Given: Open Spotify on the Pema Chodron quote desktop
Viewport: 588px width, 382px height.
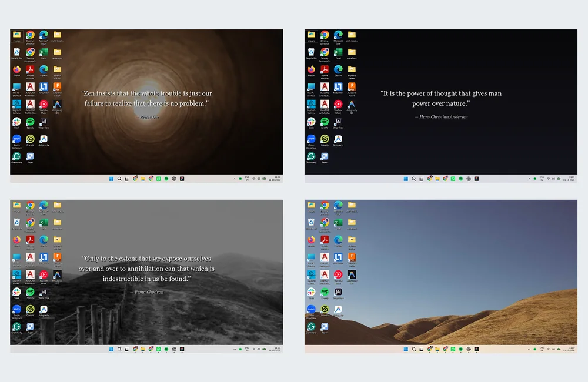Looking at the screenshot, I should [x=30, y=292].
